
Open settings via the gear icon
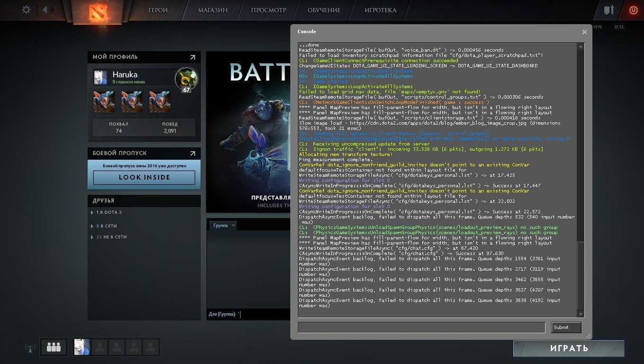[x=27, y=9]
